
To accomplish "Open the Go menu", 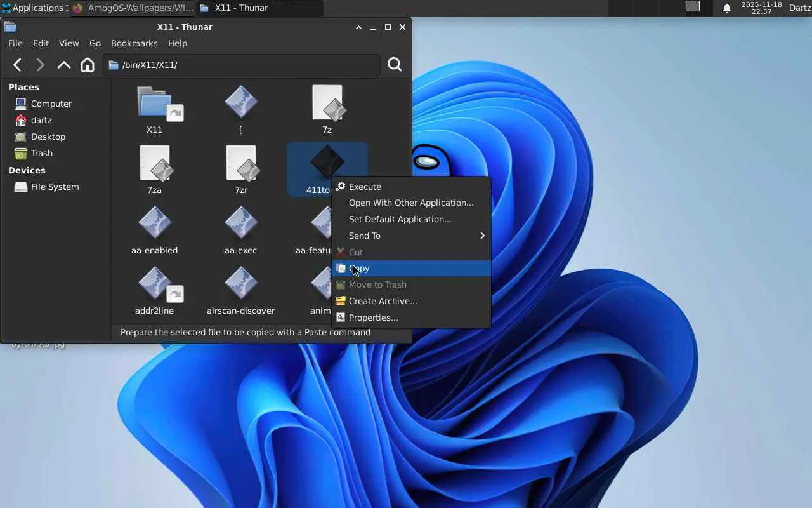I will click(x=95, y=43).
